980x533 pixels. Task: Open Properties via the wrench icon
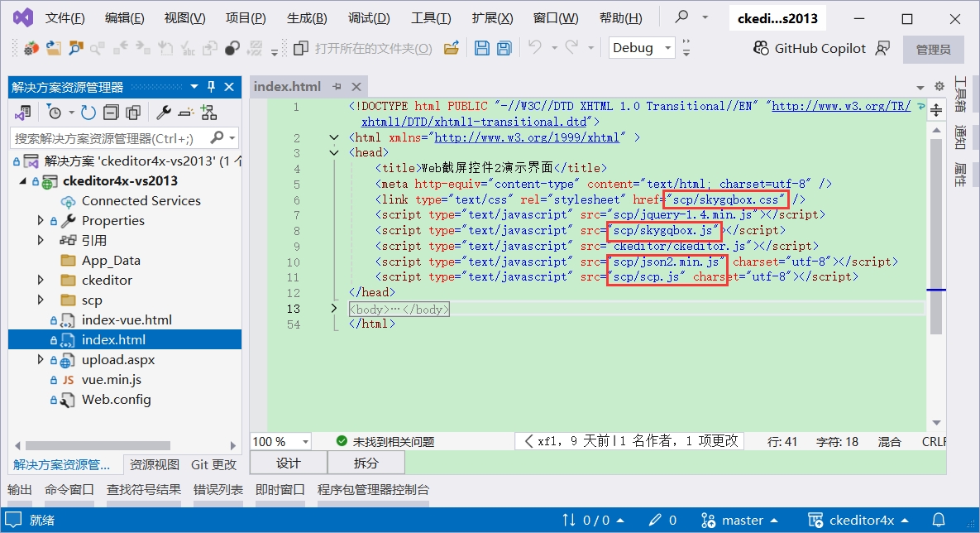coord(164,113)
